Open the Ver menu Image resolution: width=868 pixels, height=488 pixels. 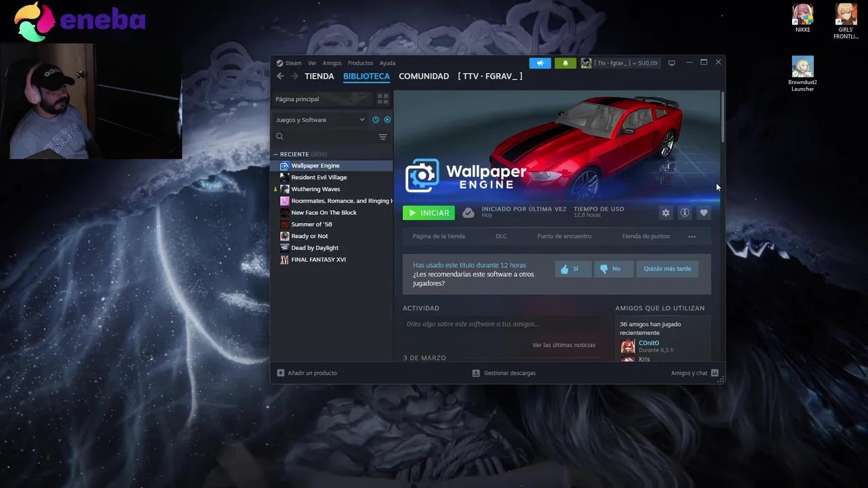click(312, 63)
